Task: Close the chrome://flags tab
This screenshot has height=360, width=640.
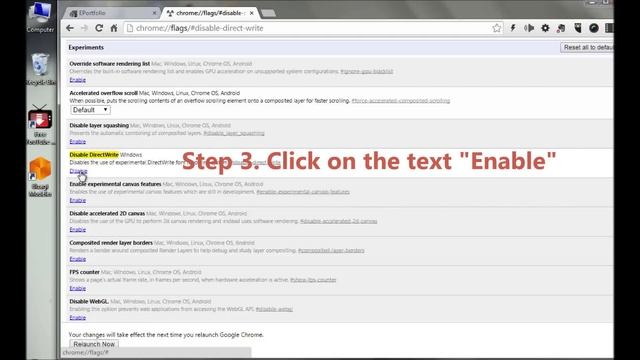Action: (x=251, y=13)
